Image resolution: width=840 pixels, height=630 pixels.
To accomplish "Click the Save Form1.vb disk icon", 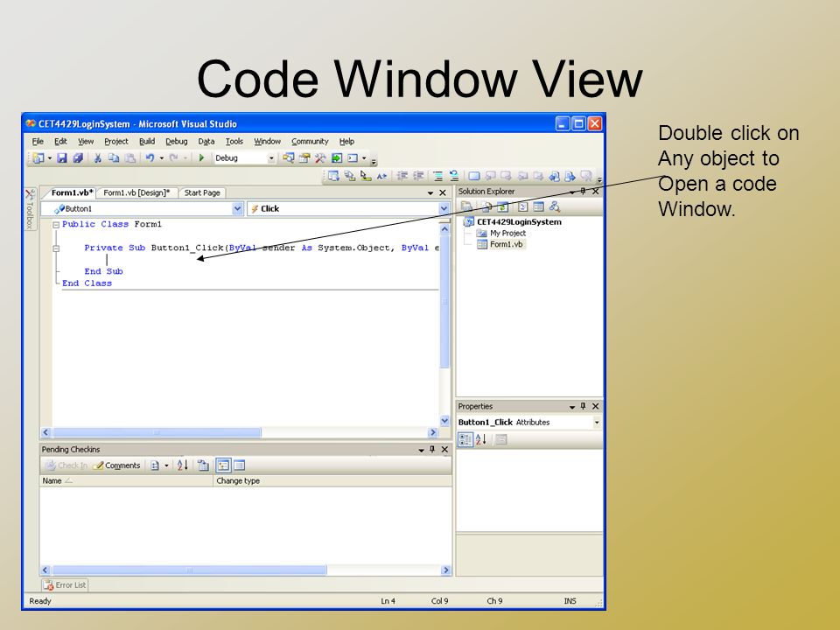I will click(62, 158).
